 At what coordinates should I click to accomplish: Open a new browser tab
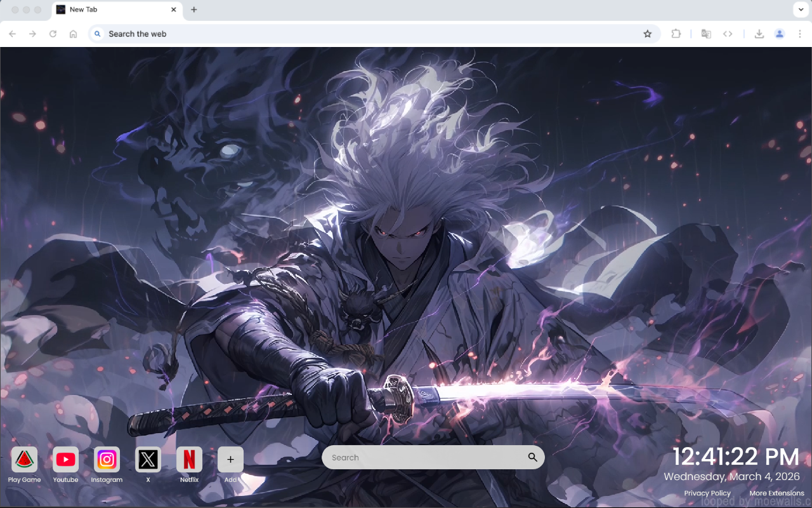194,10
